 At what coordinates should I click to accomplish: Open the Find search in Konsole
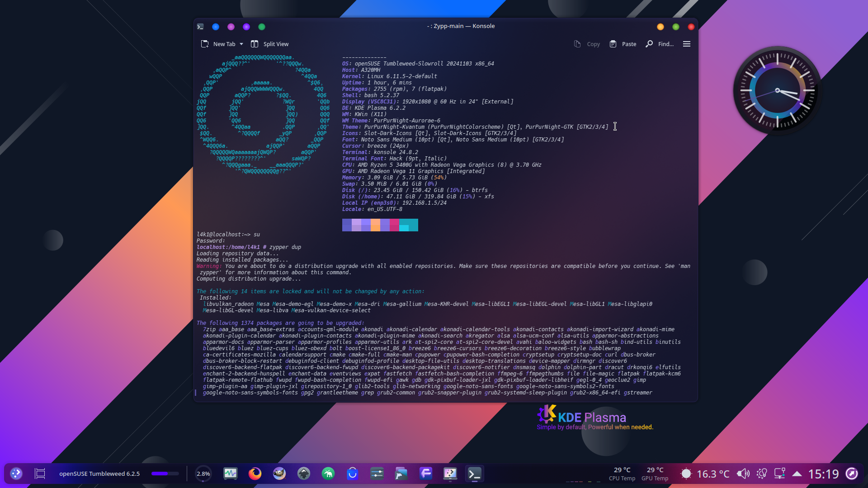(660, 44)
